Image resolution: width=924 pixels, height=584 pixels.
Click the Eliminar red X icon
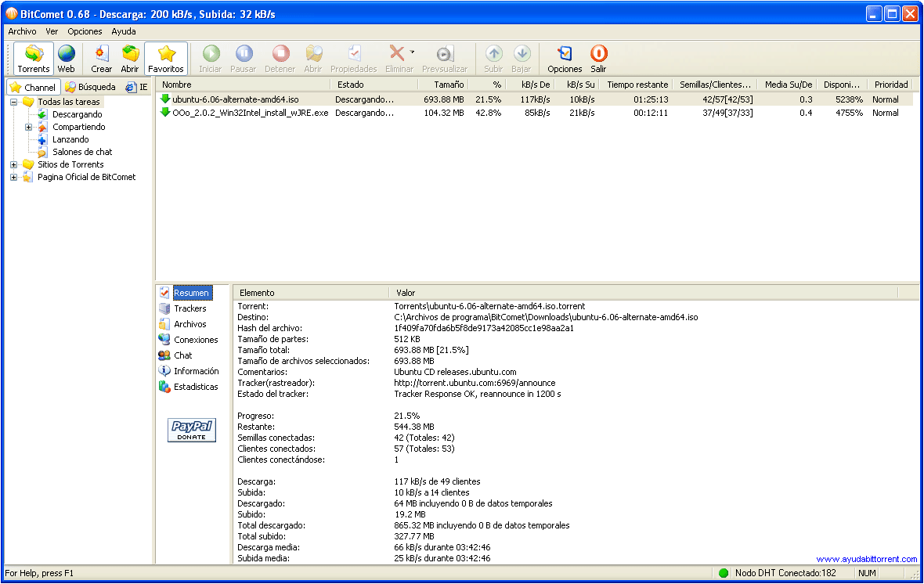tap(397, 54)
